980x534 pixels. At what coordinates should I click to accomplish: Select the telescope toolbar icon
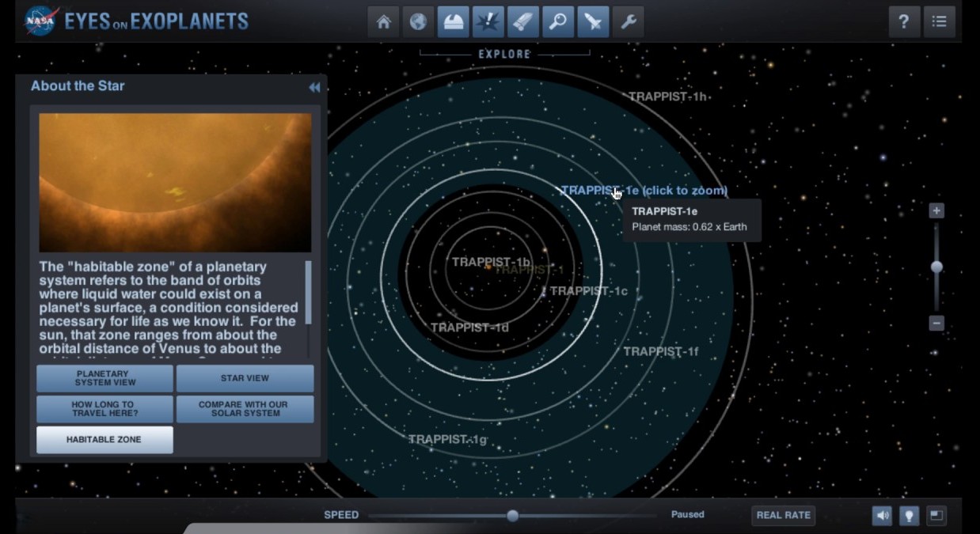pos(523,22)
